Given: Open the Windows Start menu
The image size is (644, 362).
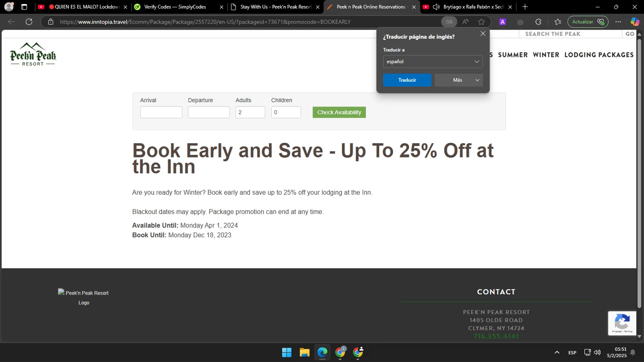Looking at the screenshot, I should pyautogui.click(x=287, y=353).
